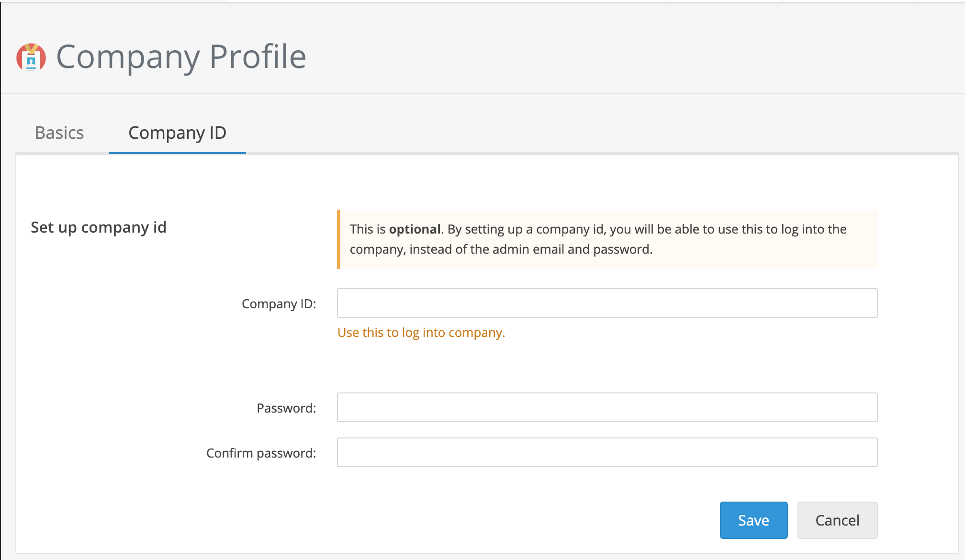
Task: Click the orange 'Use this to log into company' text
Action: coord(421,332)
